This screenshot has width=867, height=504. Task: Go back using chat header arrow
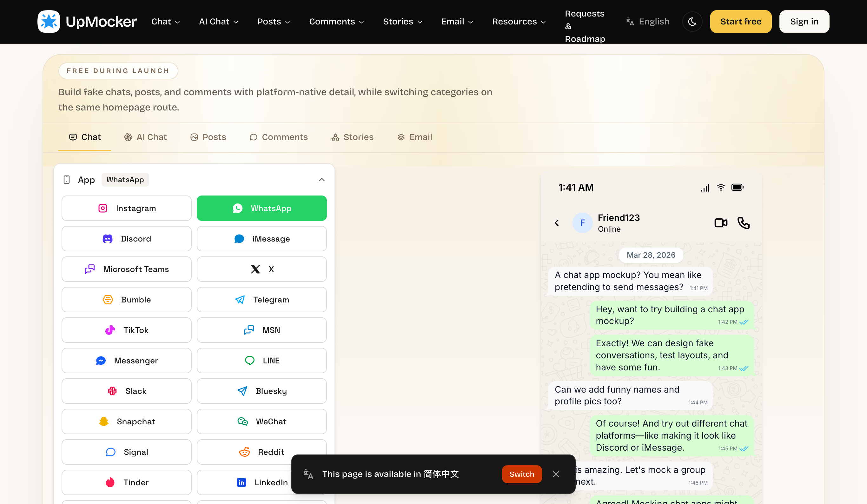(557, 223)
